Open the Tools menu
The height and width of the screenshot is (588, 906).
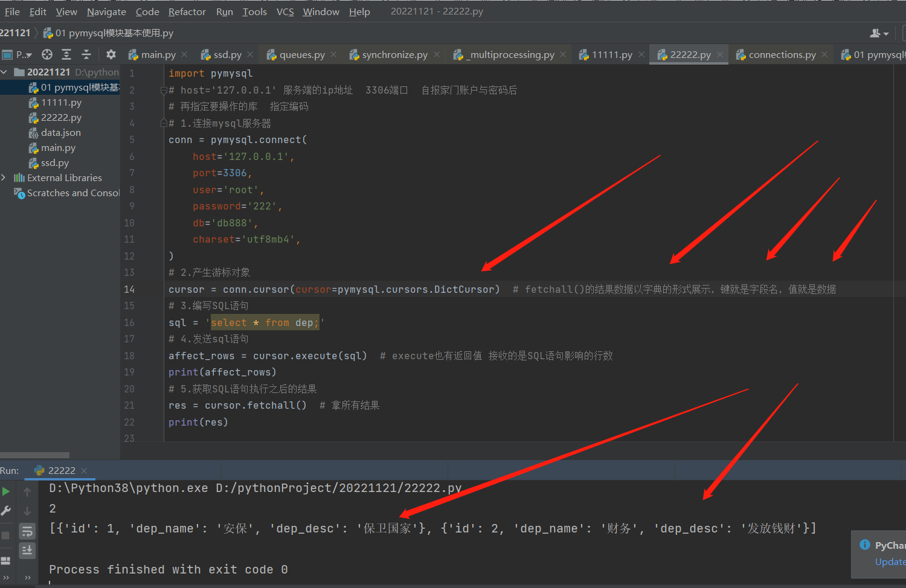tap(254, 11)
